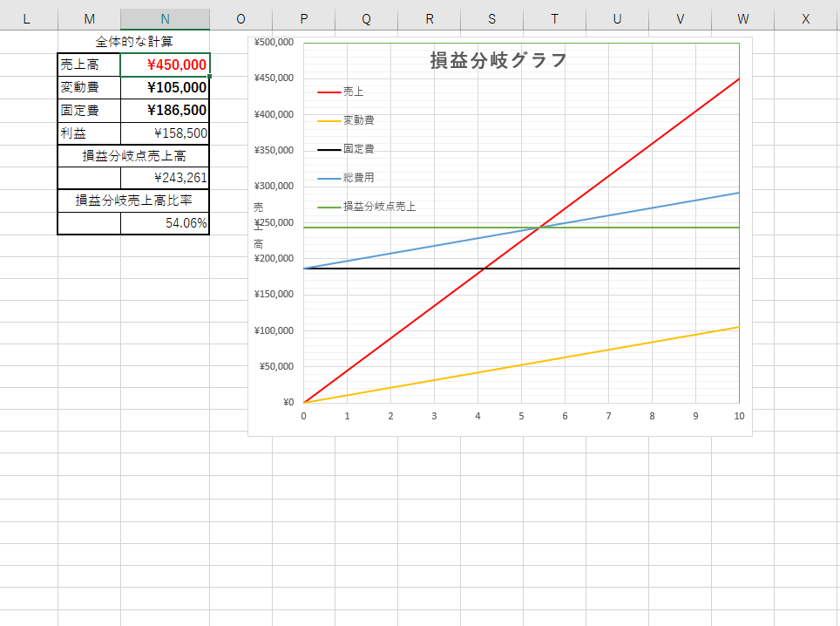This screenshot has width=840, height=626.
Task: Select column Q header
Action: click(367, 19)
